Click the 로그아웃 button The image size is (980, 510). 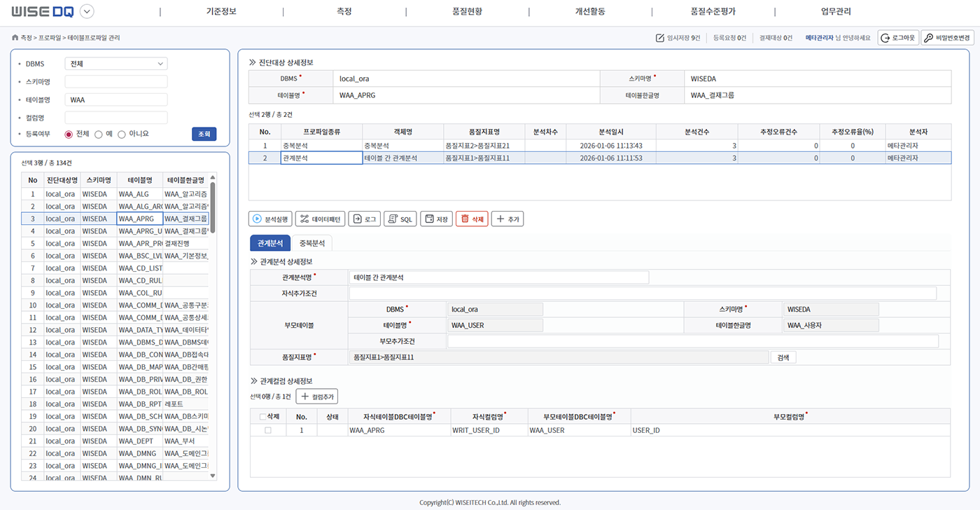[x=898, y=38]
